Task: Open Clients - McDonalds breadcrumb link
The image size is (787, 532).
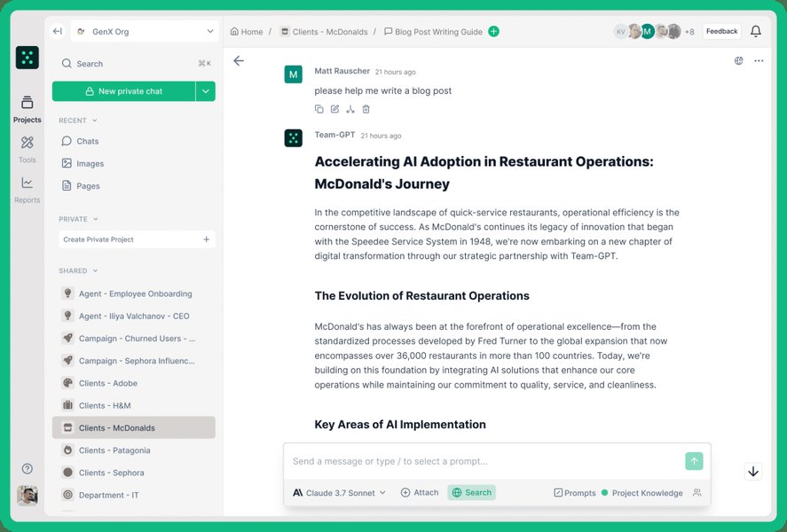Action: click(324, 32)
